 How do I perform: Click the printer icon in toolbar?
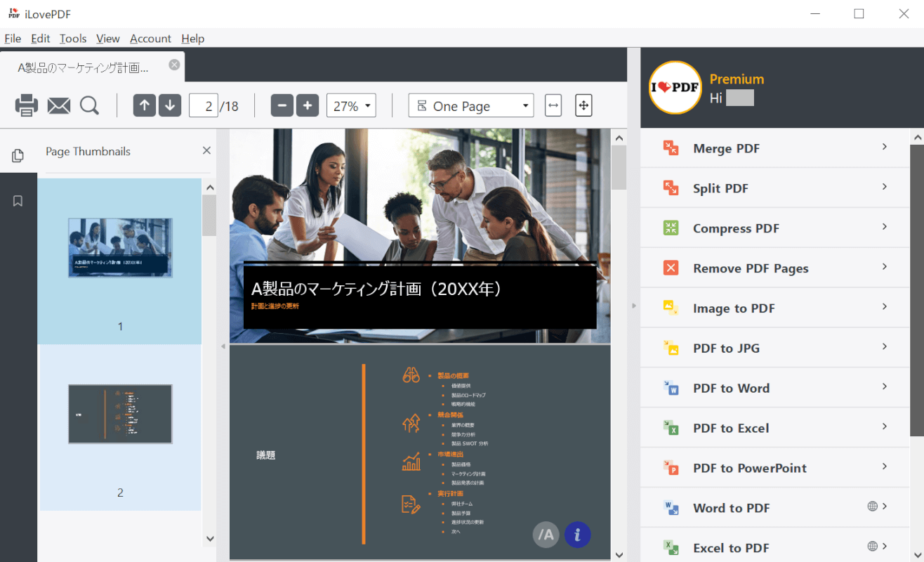[27, 105]
